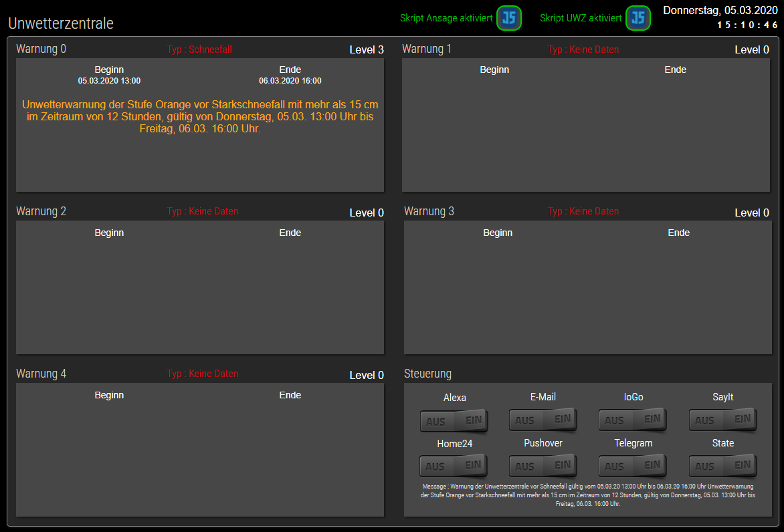Click Level 0 of Warnung 1
The width and height of the screenshot is (784, 532).
point(752,50)
